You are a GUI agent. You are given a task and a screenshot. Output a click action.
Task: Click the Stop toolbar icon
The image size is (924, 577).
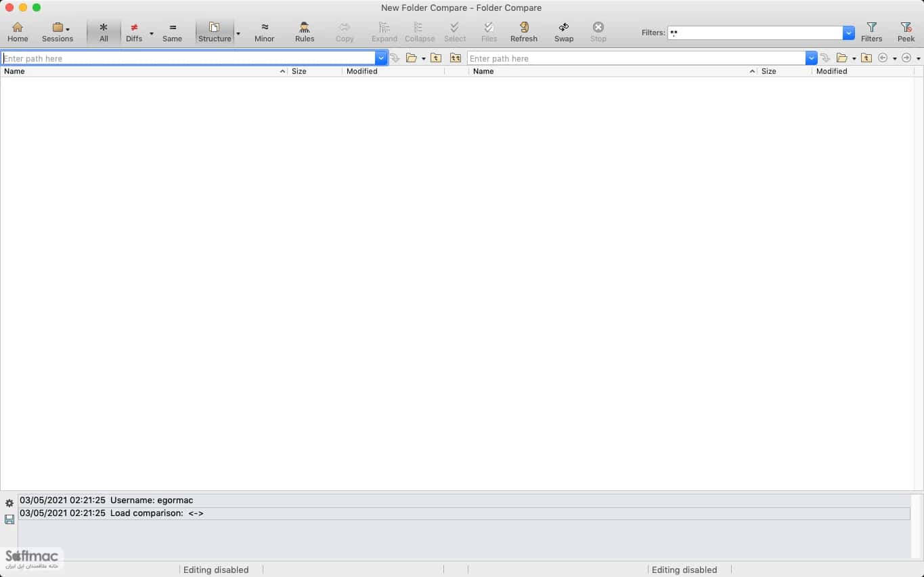[598, 32]
